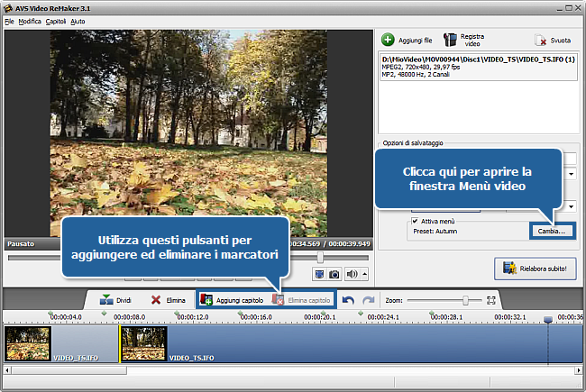
Task: Click the Dividi split tool
Action: pos(115,299)
